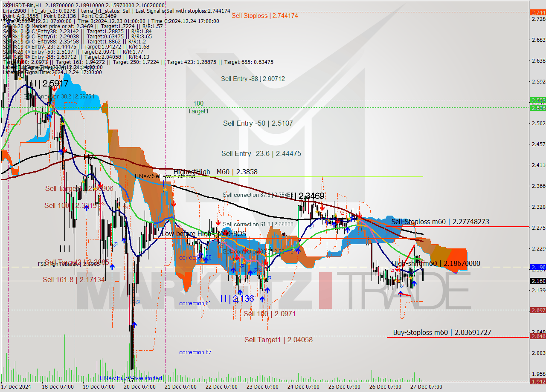Screen dimensions: 546x392
Task: Select the 24 Dec 07:00 time label
Action: (x=303, y=387)
